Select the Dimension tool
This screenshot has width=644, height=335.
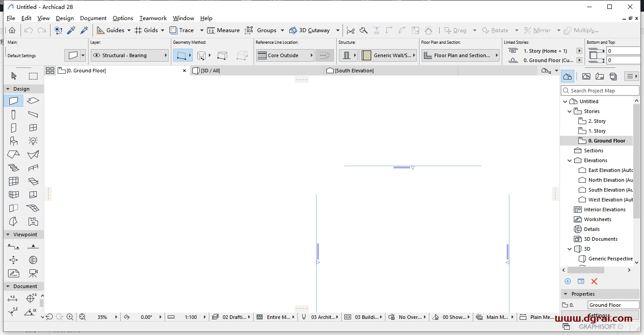click(13, 298)
